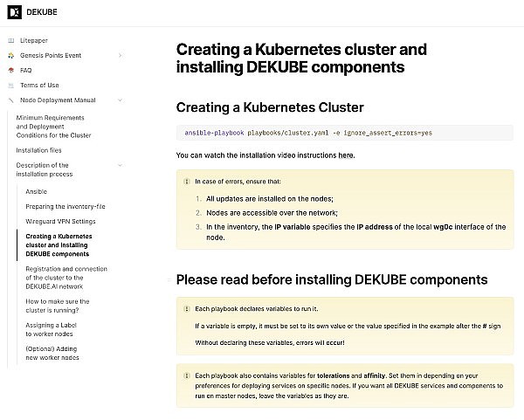Open the Ansible page in sidebar

[x=37, y=190]
